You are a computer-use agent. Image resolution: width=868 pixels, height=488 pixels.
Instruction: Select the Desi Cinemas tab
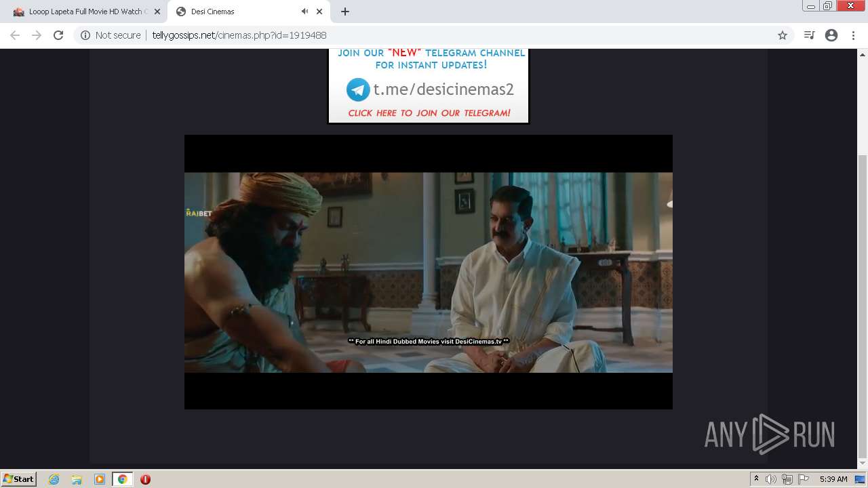pyautogui.click(x=250, y=12)
